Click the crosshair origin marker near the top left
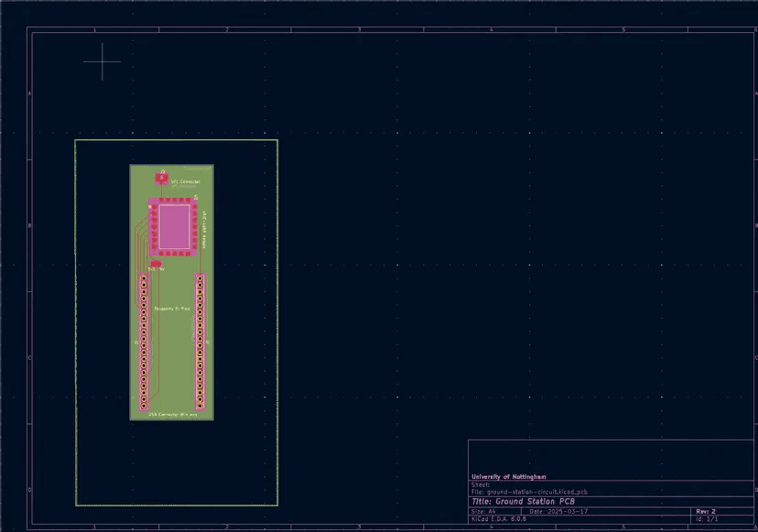Image resolution: width=758 pixels, height=532 pixels. tap(102, 63)
